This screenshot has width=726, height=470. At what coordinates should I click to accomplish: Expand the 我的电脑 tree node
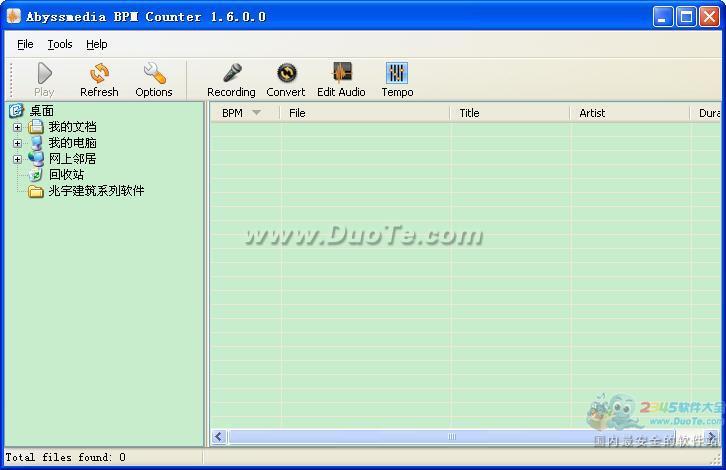click(17, 143)
